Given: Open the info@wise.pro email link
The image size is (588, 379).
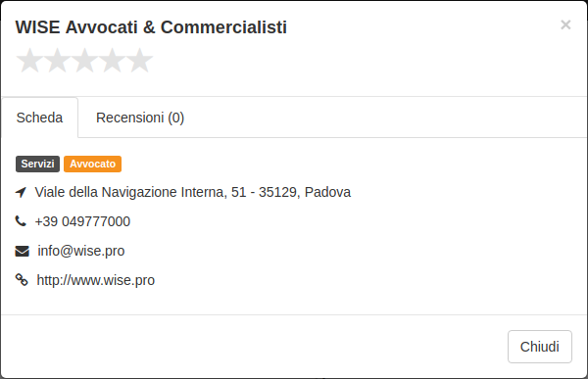Looking at the screenshot, I should pyautogui.click(x=81, y=251).
